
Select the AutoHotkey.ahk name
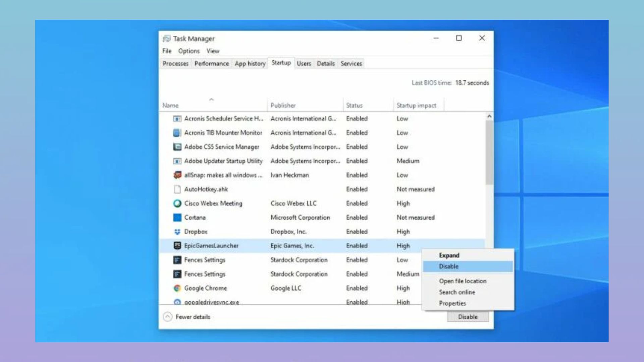(x=206, y=189)
